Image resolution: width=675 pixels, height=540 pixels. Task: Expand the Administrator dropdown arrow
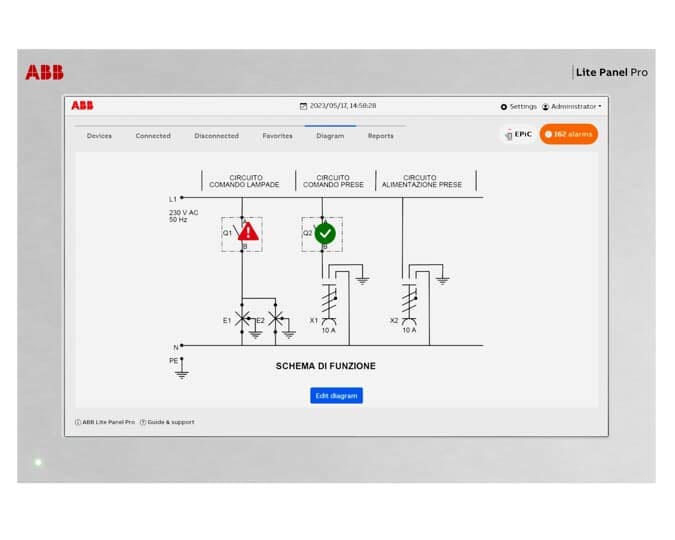(x=600, y=106)
